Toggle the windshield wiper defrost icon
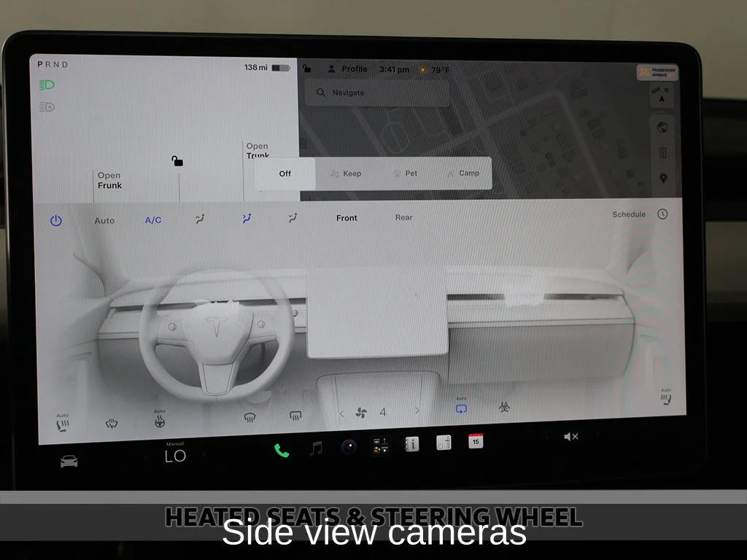This screenshot has height=560, width=747. [x=112, y=423]
